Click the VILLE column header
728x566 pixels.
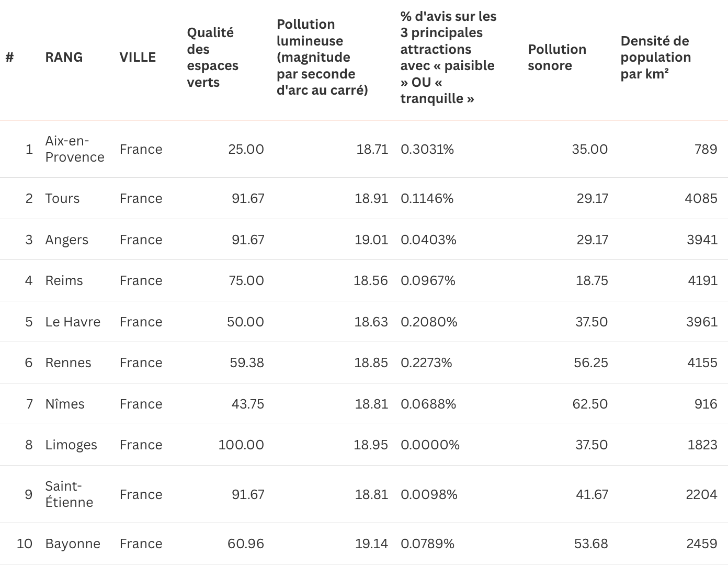138,57
